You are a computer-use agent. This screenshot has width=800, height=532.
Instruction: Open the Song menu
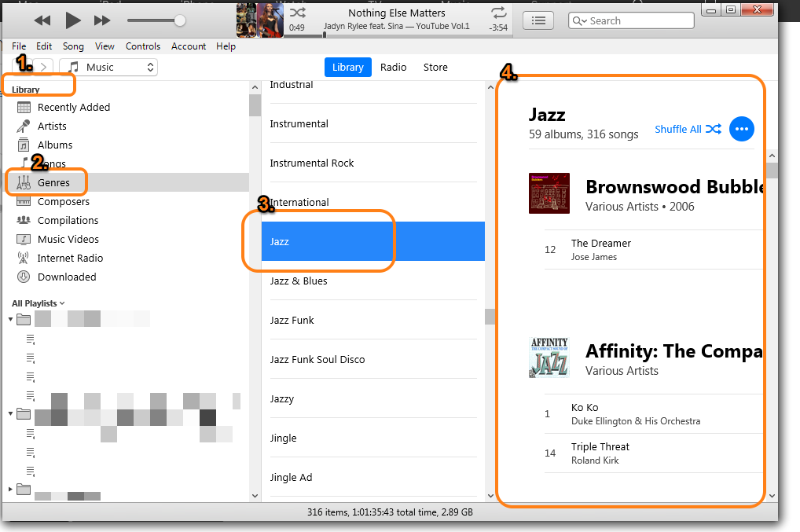(x=73, y=46)
